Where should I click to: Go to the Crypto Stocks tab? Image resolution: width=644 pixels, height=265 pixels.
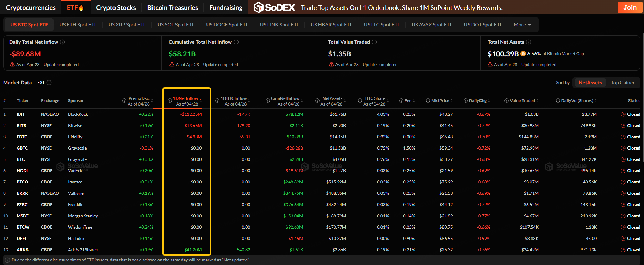pos(116,7)
